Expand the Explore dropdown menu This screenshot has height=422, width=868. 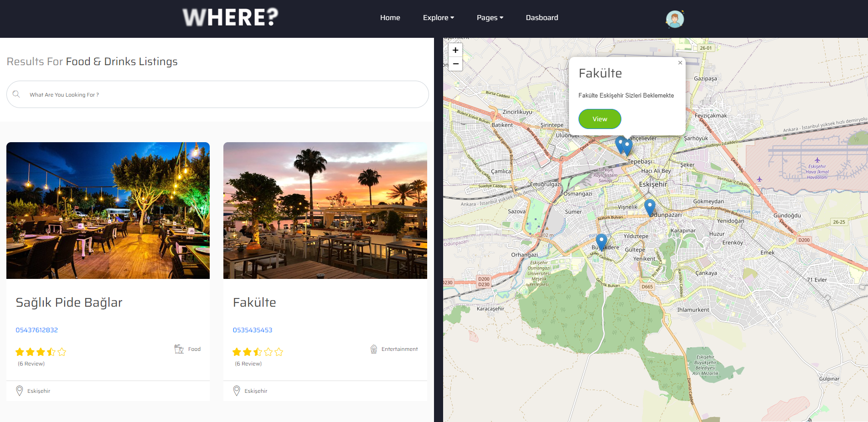[439, 18]
